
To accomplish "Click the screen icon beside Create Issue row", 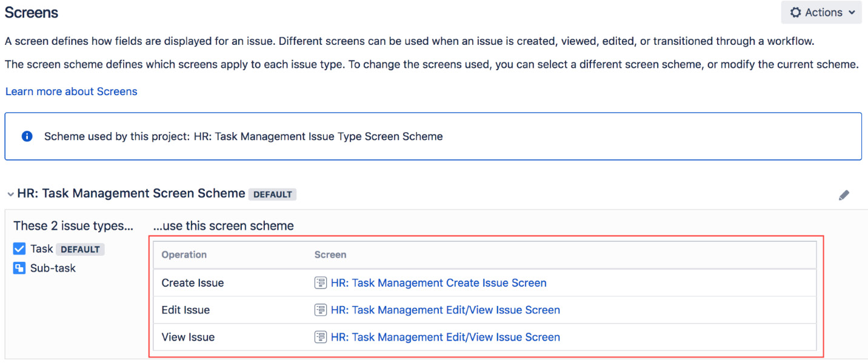I will click(x=320, y=282).
